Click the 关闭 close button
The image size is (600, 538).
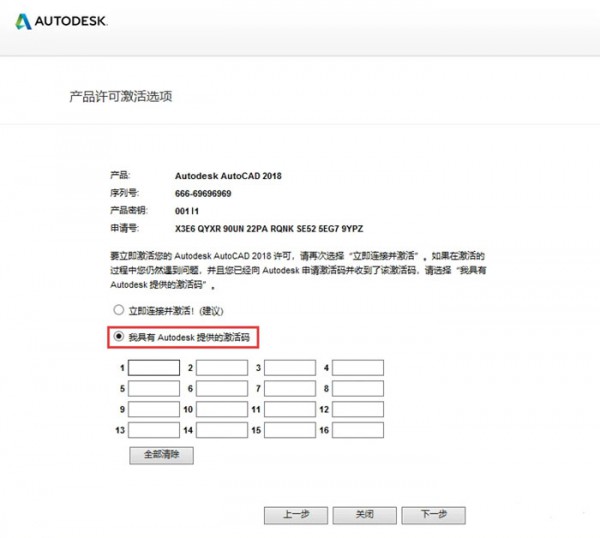tap(364, 515)
